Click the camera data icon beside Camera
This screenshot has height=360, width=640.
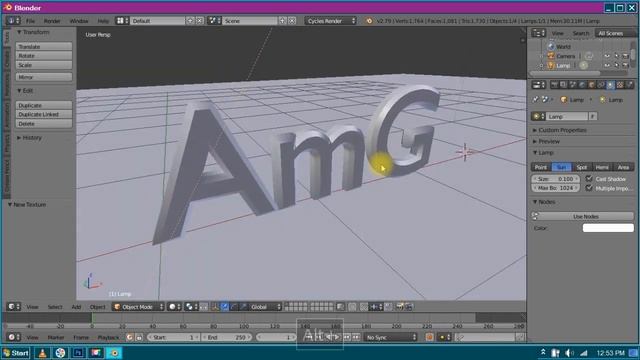point(589,56)
